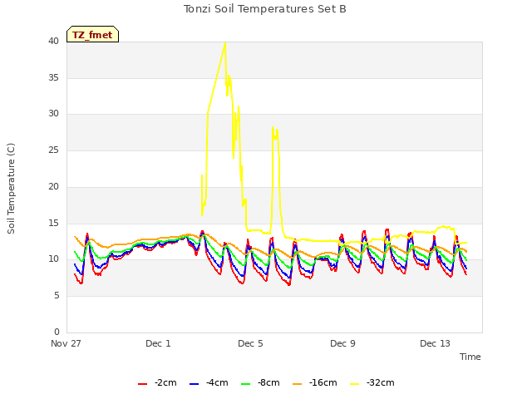Click the orange -16cm legend swatch
This screenshot has height=399, width=532.
click(298, 384)
